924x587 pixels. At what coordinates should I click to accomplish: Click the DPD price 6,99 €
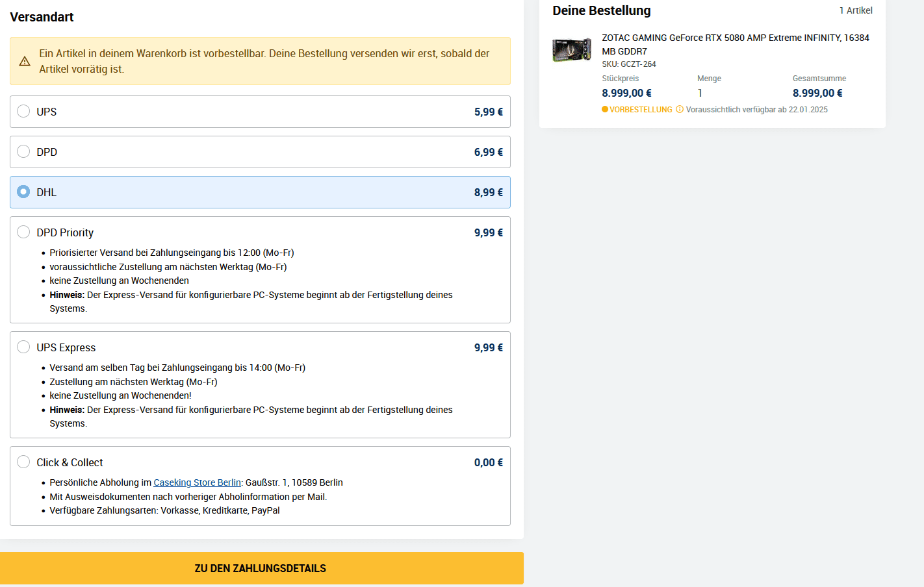(x=489, y=152)
